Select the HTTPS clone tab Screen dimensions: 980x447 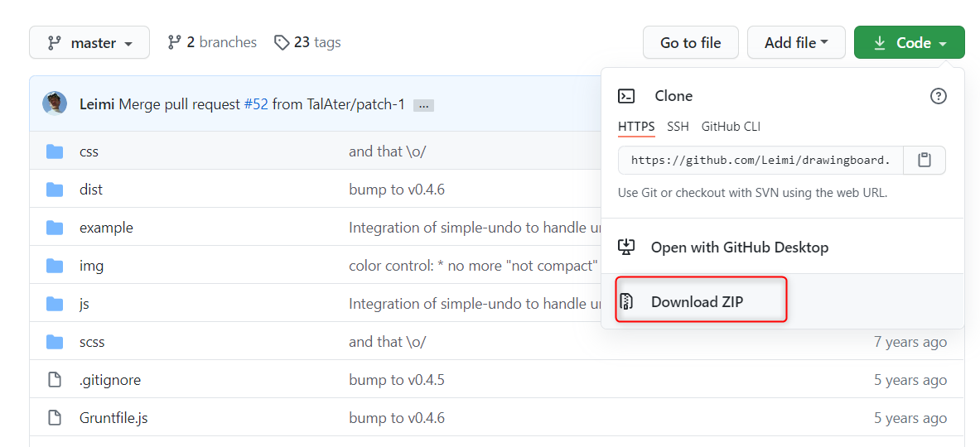pos(636,127)
